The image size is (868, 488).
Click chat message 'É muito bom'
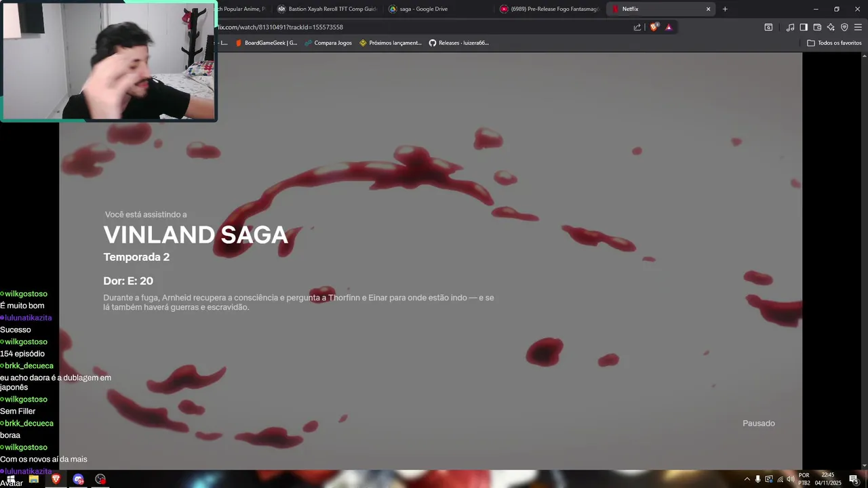[x=22, y=306]
